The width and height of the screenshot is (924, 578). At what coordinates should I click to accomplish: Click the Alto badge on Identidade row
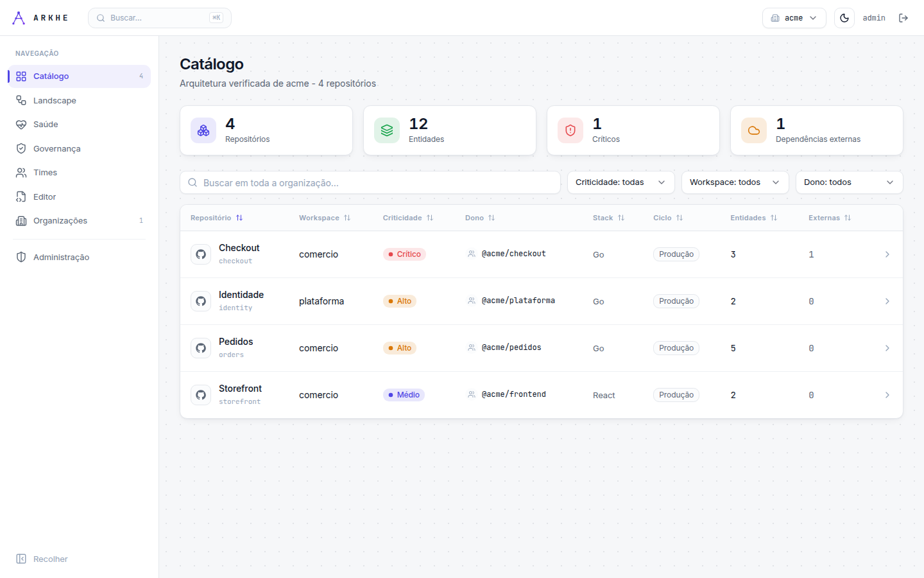pos(400,301)
